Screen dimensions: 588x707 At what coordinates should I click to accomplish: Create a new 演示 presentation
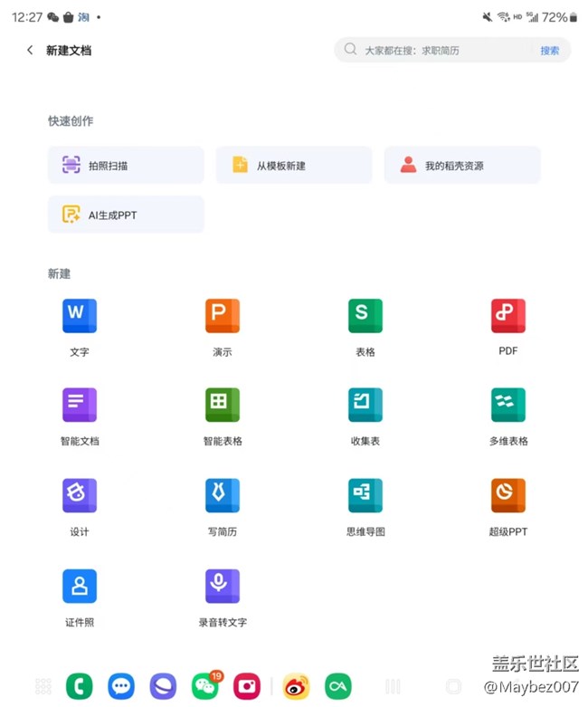(223, 328)
